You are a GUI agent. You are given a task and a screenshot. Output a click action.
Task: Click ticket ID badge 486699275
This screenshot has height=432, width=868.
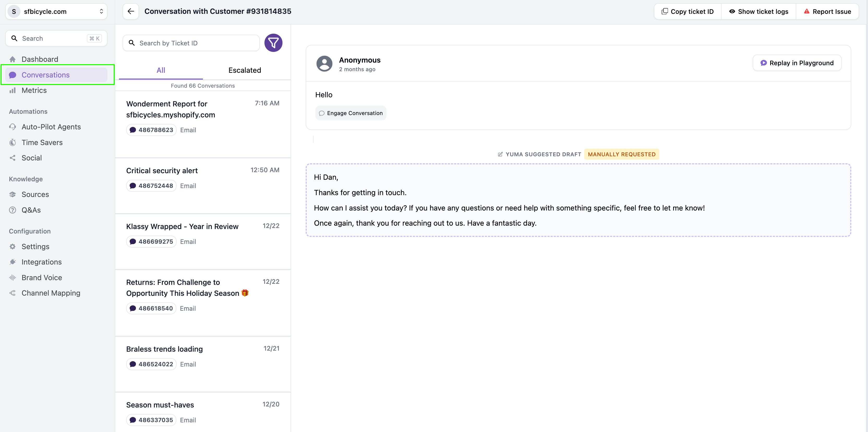pos(151,242)
